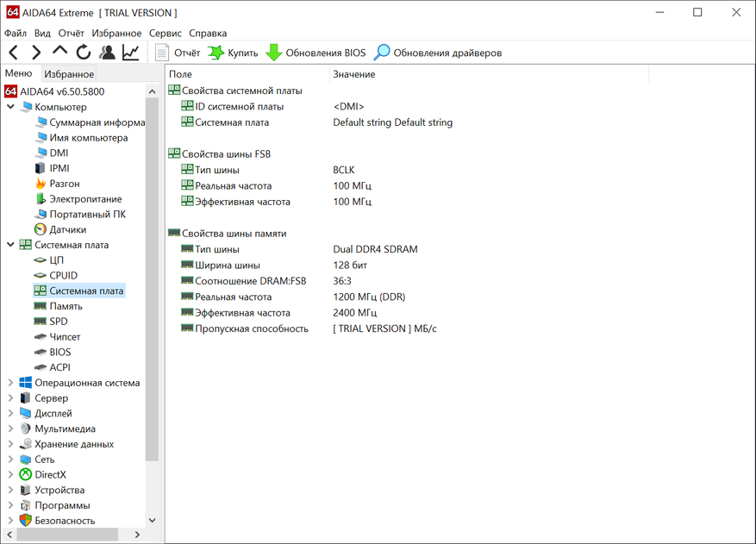Click the Чипсет chip icon
This screenshot has height=544, width=756.
coord(41,336)
